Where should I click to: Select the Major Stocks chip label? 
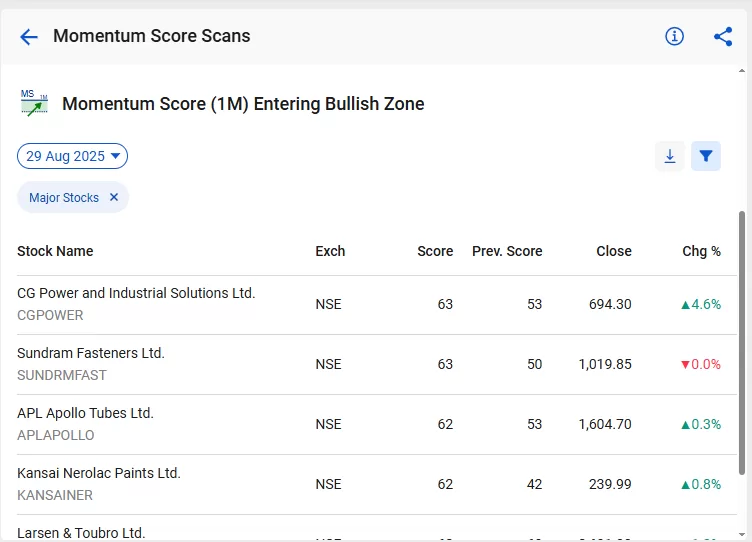point(64,198)
